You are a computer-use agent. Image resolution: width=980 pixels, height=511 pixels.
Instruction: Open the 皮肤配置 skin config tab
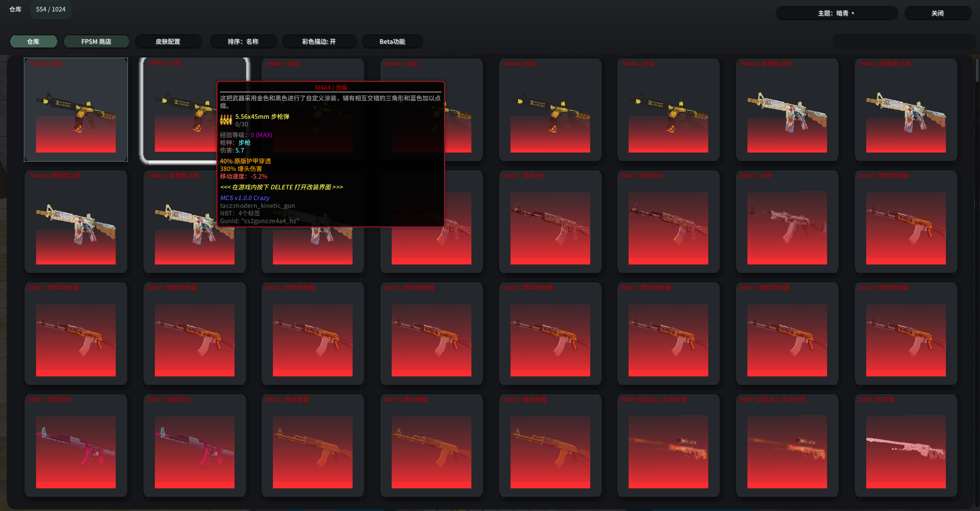[x=168, y=41]
